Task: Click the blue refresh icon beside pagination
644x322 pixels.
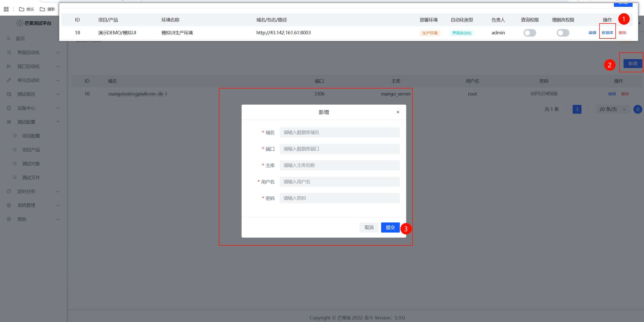Action: tap(637, 109)
